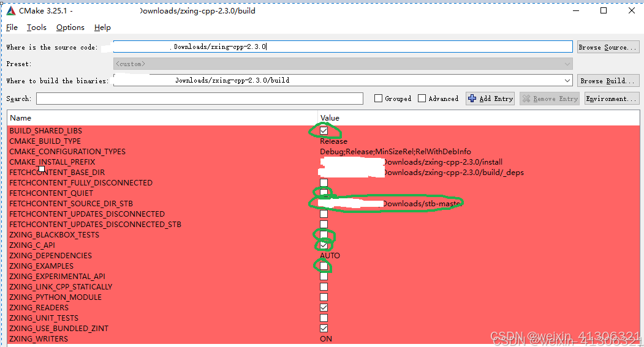
Task: Toggle the ZXING_PYTHON_MODULE checkbox
Action: pos(324,297)
